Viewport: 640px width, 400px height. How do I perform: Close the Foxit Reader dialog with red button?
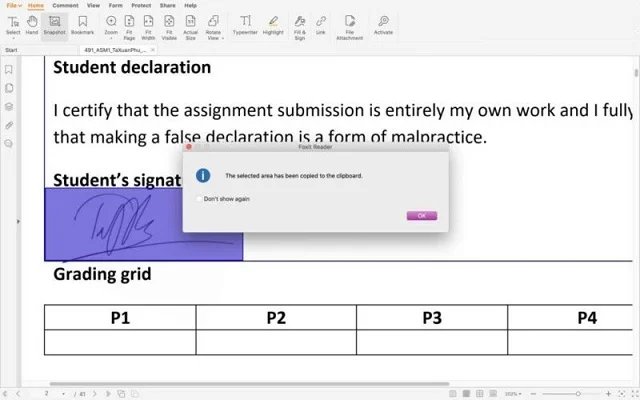click(189, 147)
